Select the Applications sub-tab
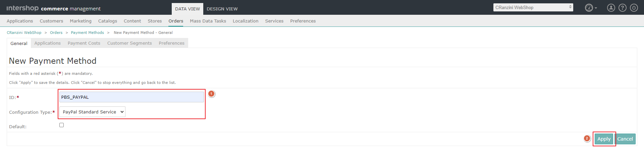This screenshot has width=644, height=148. tap(47, 43)
